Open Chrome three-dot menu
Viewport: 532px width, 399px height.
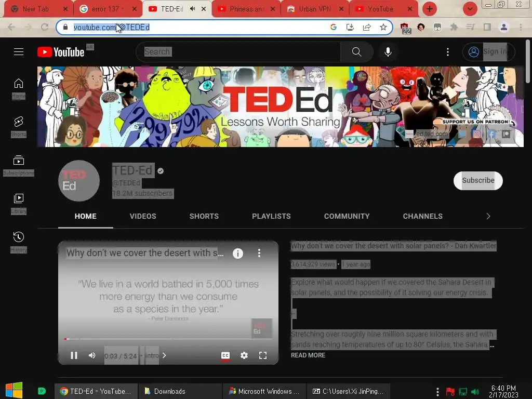pos(521,27)
